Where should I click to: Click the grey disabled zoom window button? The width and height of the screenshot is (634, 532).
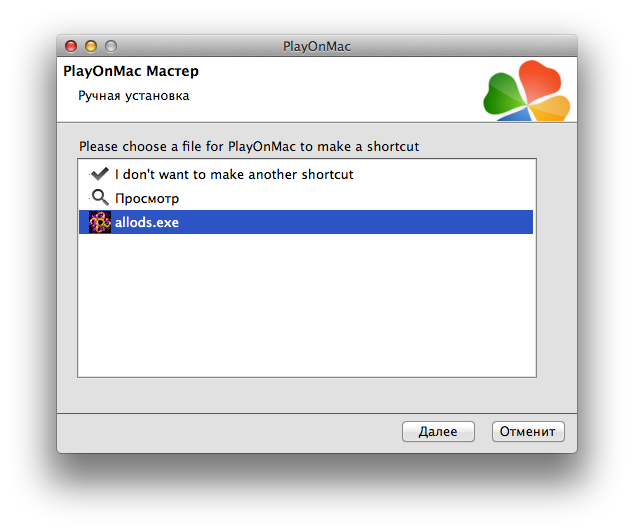click(111, 46)
